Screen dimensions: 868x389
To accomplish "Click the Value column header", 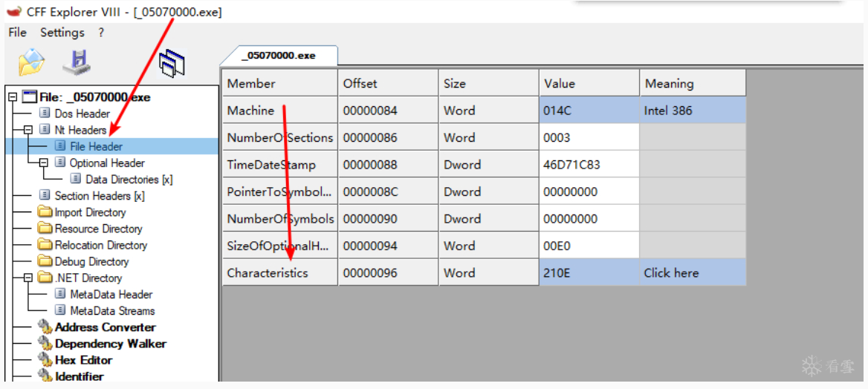I will click(589, 83).
